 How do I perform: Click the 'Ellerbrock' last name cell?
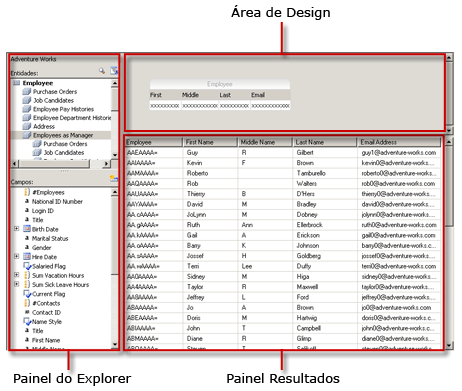[325, 225]
